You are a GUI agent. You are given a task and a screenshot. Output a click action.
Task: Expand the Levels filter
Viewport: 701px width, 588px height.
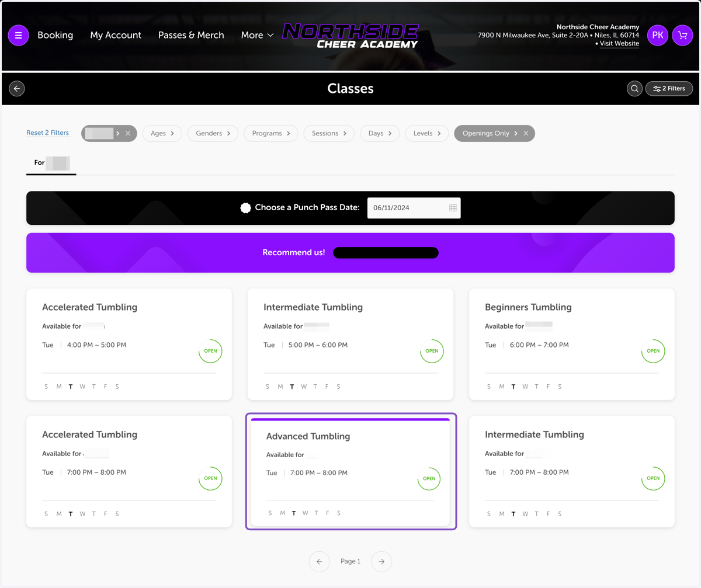(427, 133)
